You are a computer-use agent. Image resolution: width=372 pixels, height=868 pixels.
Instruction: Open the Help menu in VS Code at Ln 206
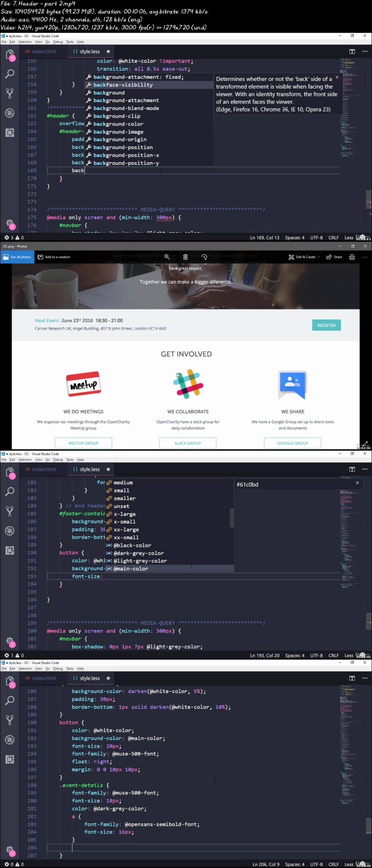click(80, 669)
